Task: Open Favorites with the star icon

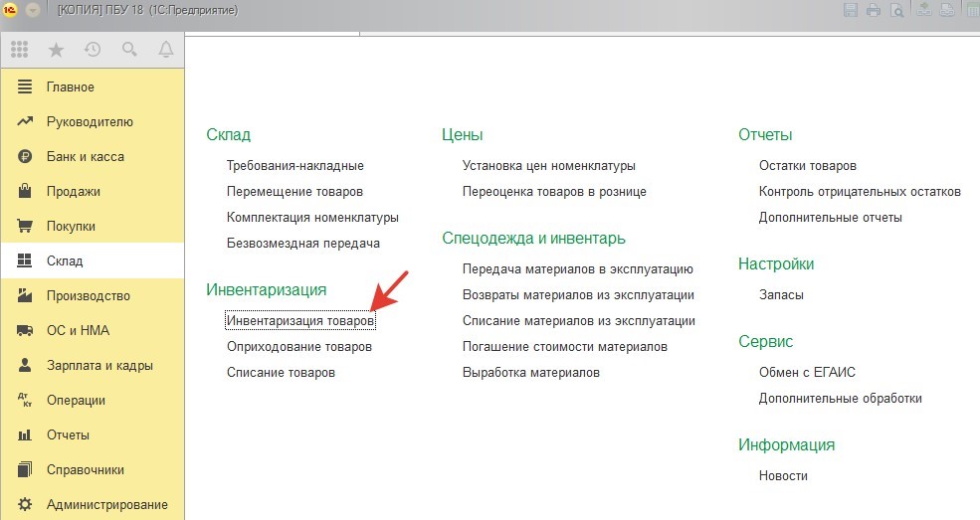Action: tap(56, 49)
